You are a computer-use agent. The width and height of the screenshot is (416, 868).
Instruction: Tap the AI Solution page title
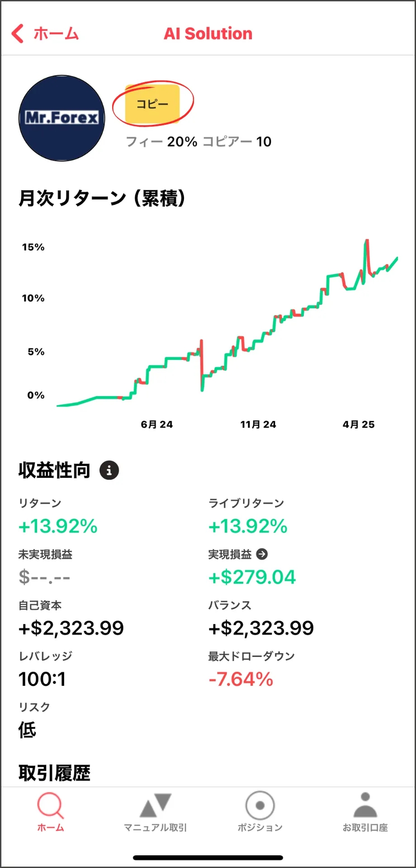tap(208, 33)
